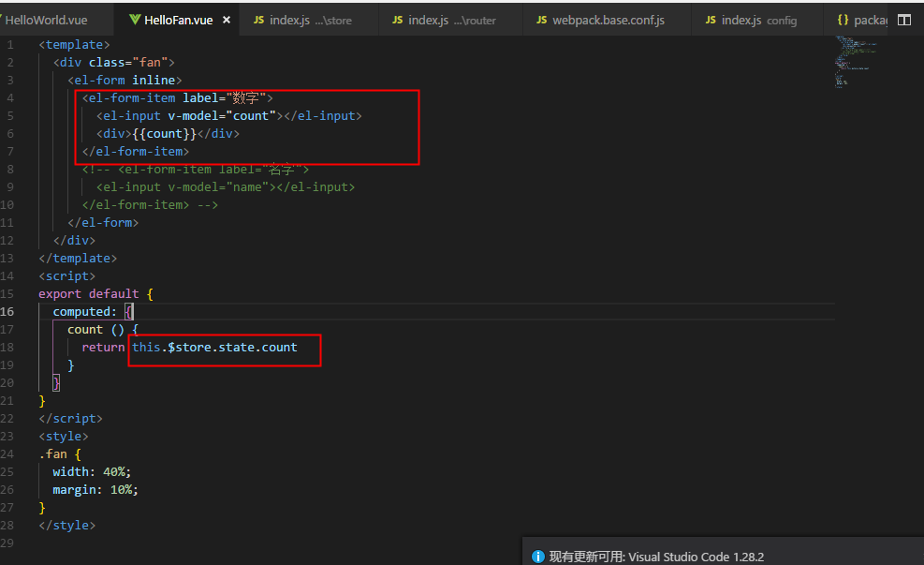This screenshot has height=565, width=924.
Task: Click the code minimap preview
Action: (x=856, y=61)
